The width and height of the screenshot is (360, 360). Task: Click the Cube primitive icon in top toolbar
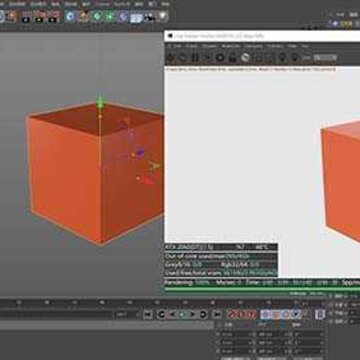pyautogui.click(x=70, y=16)
